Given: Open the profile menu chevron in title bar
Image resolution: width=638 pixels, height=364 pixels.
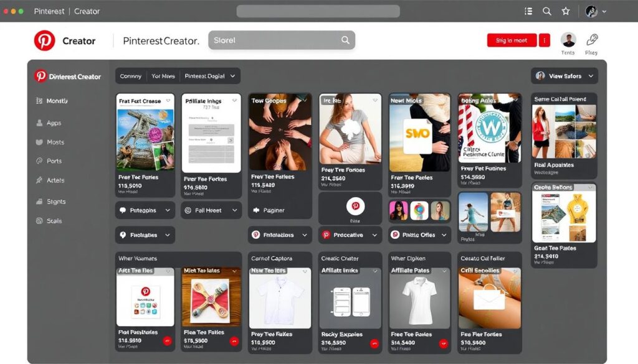Looking at the screenshot, I should [604, 12].
